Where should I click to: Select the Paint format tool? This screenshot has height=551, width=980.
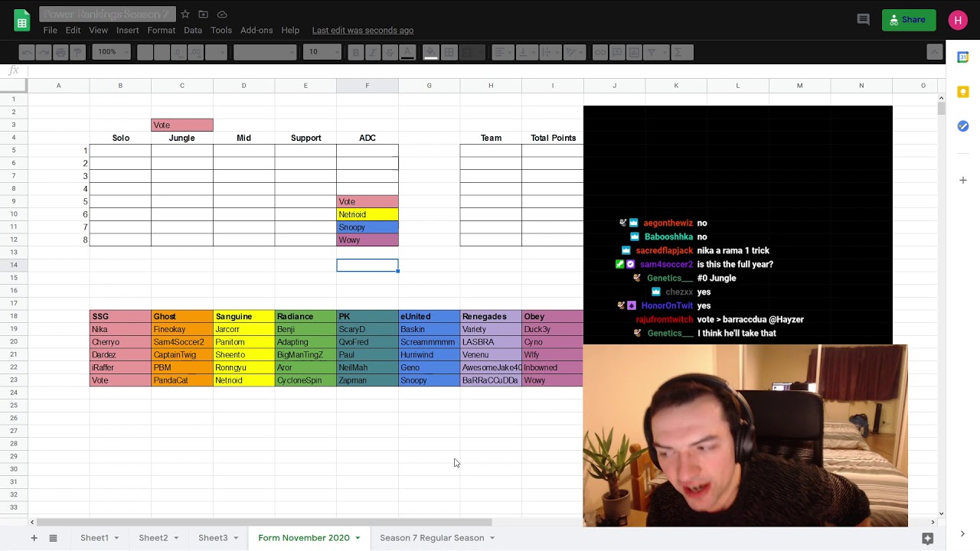(77, 52)
